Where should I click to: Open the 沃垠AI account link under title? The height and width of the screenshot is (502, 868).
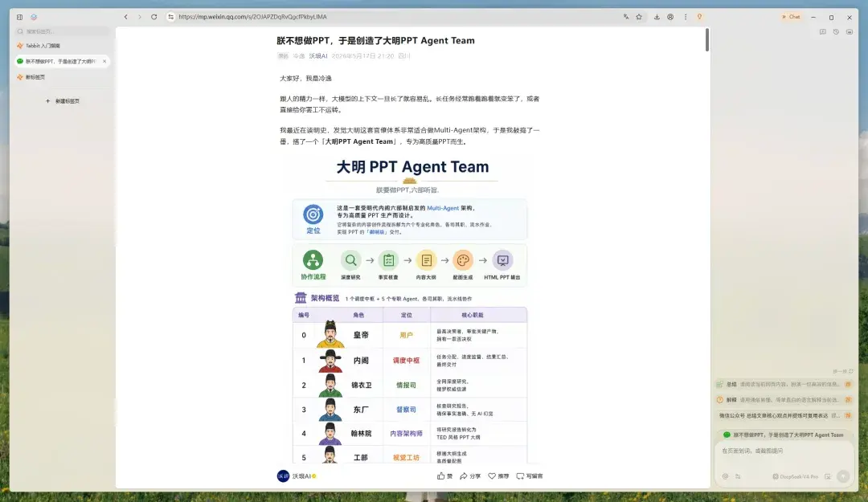pyautogui.click(x=318, y=56)
